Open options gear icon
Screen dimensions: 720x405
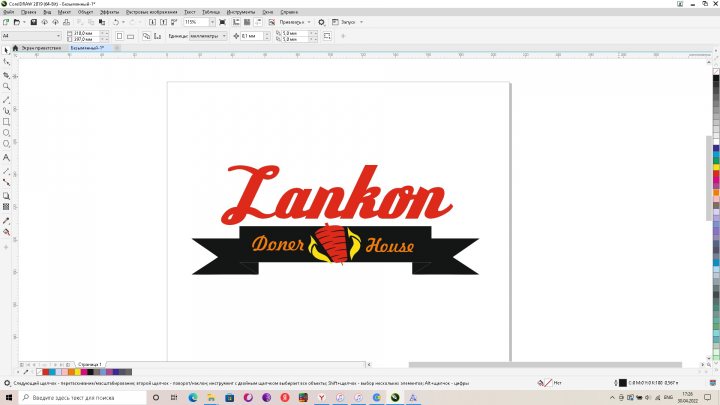pos(321,22)
